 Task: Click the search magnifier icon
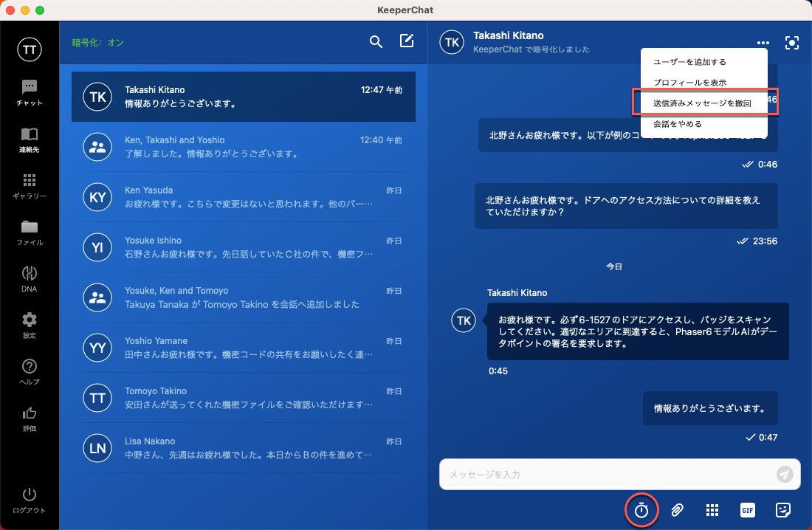coord(376,41)
